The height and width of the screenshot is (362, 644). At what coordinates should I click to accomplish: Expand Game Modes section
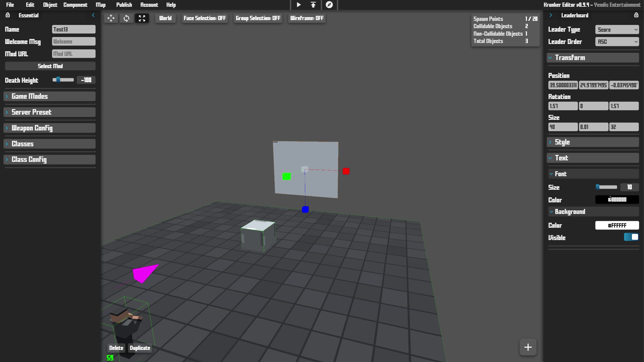point(50,96)
